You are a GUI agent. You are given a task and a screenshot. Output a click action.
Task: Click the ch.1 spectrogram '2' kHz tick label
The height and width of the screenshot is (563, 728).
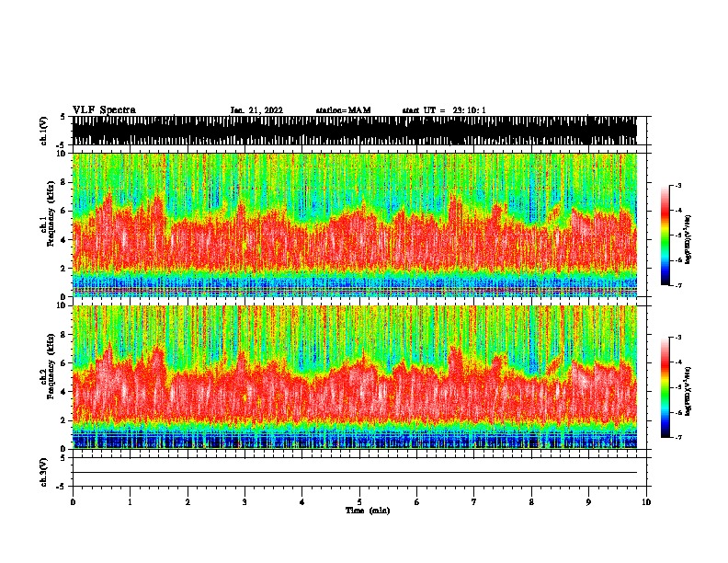(x=64, y=269)
